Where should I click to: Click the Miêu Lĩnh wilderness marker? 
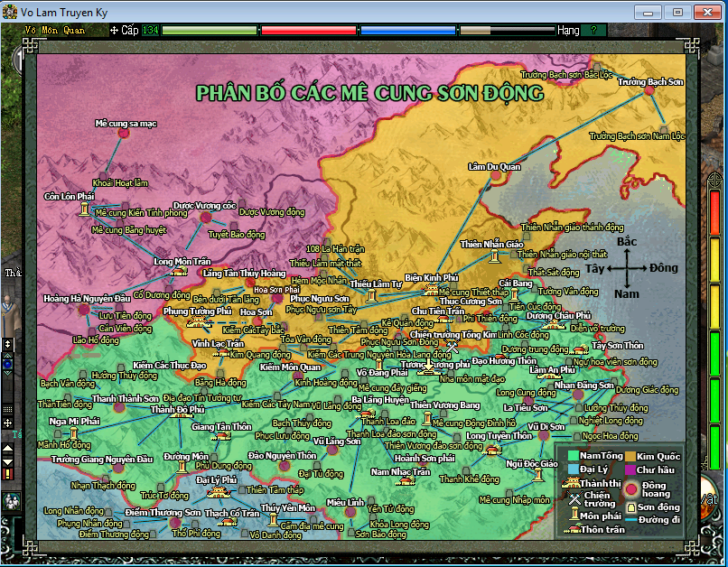(x=350, y=512)
